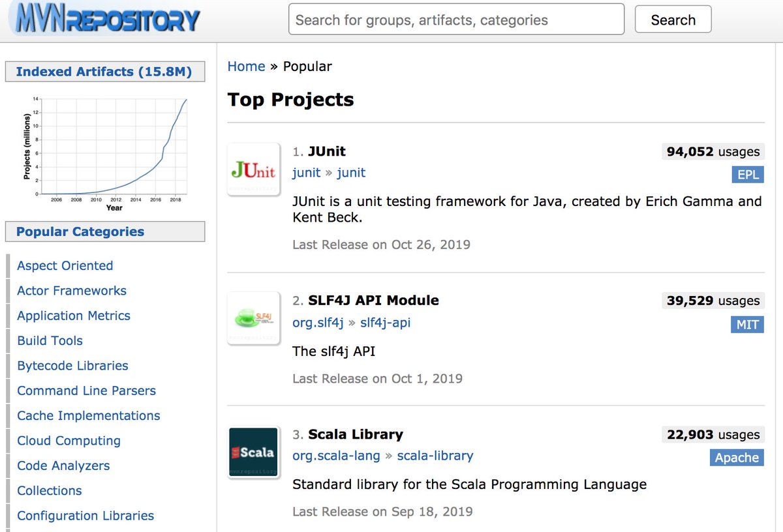Click the Apache license badge
783x532 pixels.
coord(737,458)
